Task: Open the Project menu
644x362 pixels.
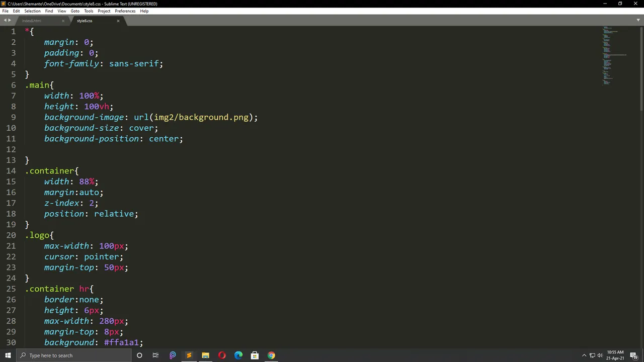Action: [104, 11]
